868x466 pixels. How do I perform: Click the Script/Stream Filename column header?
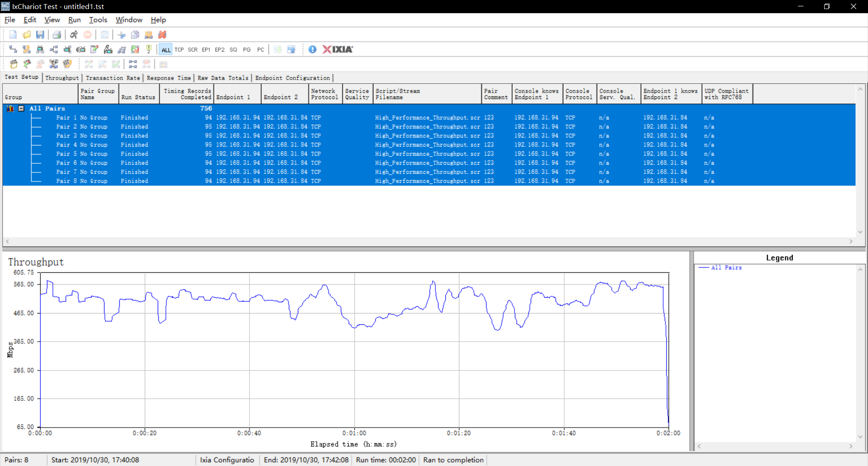[427, 94]
